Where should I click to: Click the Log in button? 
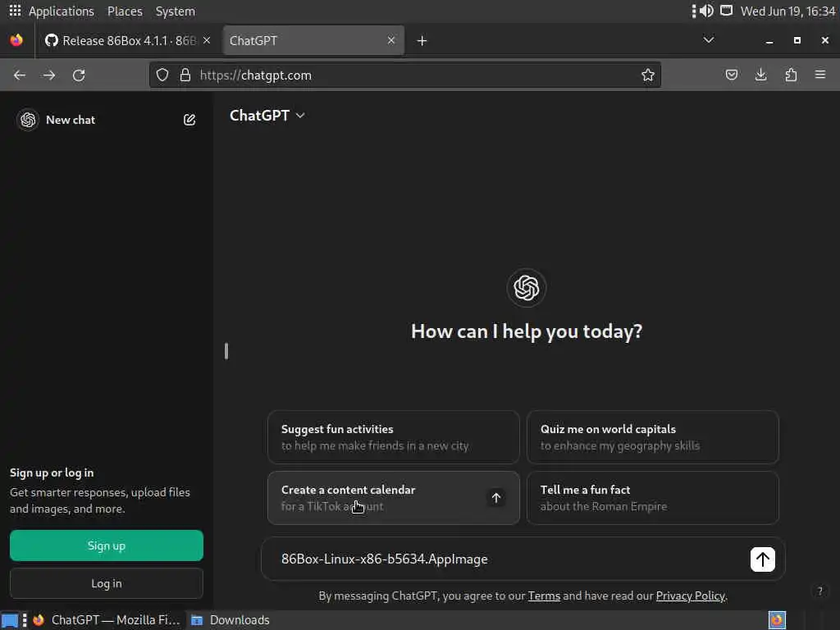(106, 583)
